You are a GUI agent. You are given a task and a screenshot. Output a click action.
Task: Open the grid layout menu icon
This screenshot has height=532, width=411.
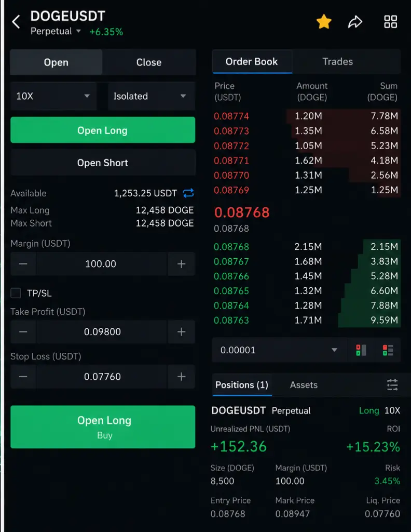click(390, 22)
